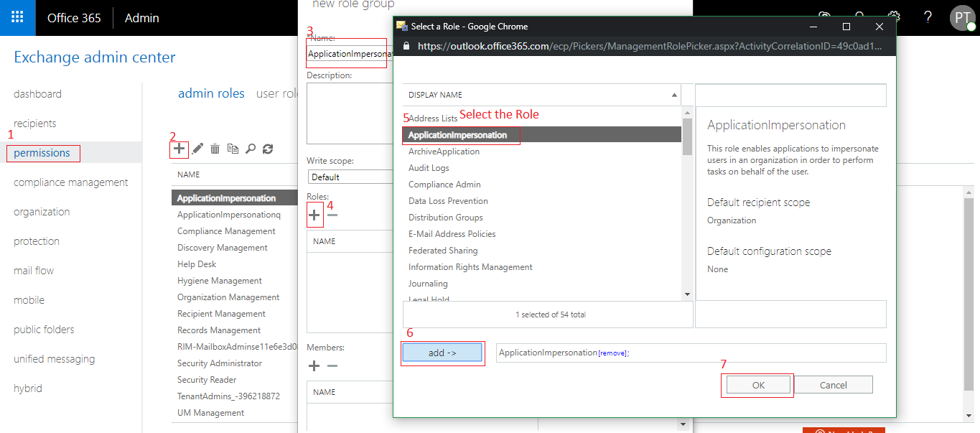This screenshot has width=980, height=433.
Task: Open help with the question mark icon
Action: [927, 17]
